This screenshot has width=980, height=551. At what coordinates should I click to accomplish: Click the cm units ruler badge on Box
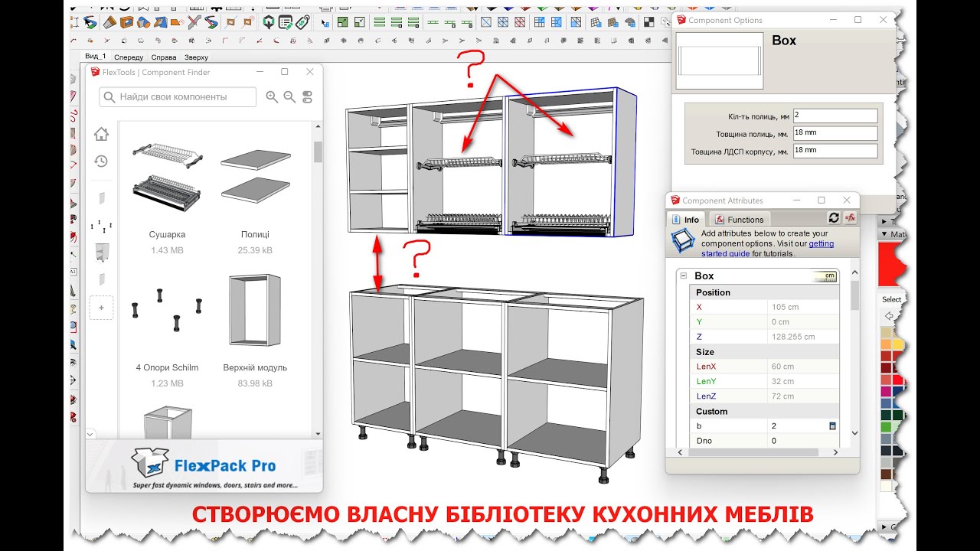825,276
